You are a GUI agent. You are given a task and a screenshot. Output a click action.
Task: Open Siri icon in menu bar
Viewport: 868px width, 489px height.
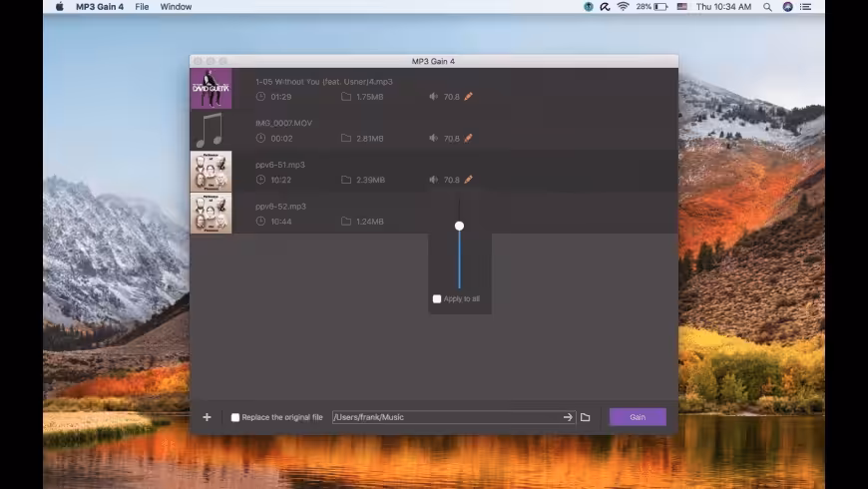coord(788,7)
